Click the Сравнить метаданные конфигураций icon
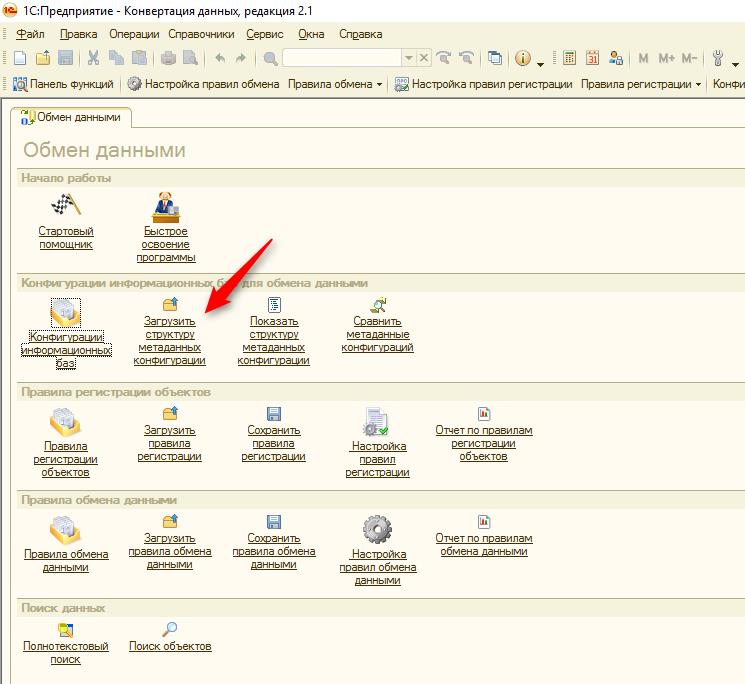This screenshot has height=684, width=745. 378,304
